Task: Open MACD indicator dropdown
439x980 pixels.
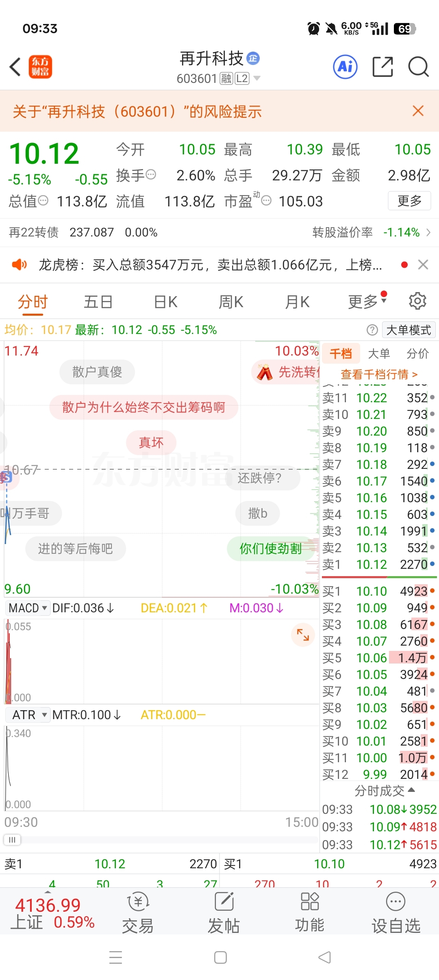Action: (28, 608)
